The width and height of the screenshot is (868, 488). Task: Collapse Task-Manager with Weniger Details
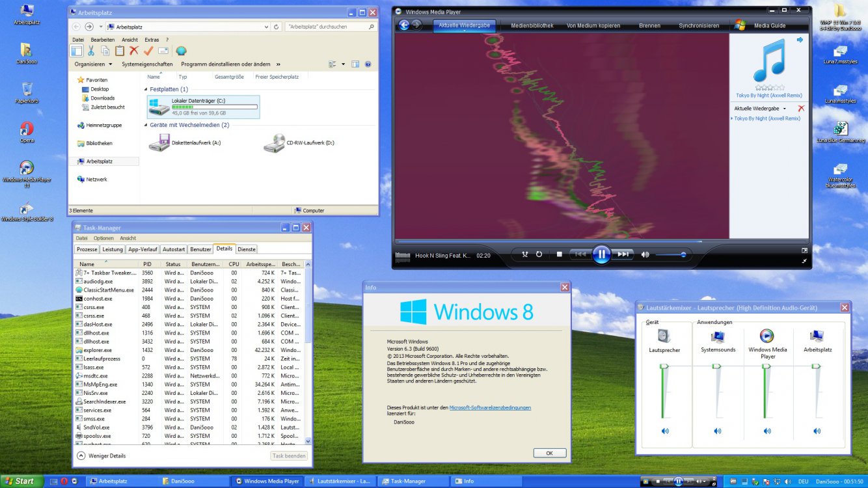[x=102, y=455]
